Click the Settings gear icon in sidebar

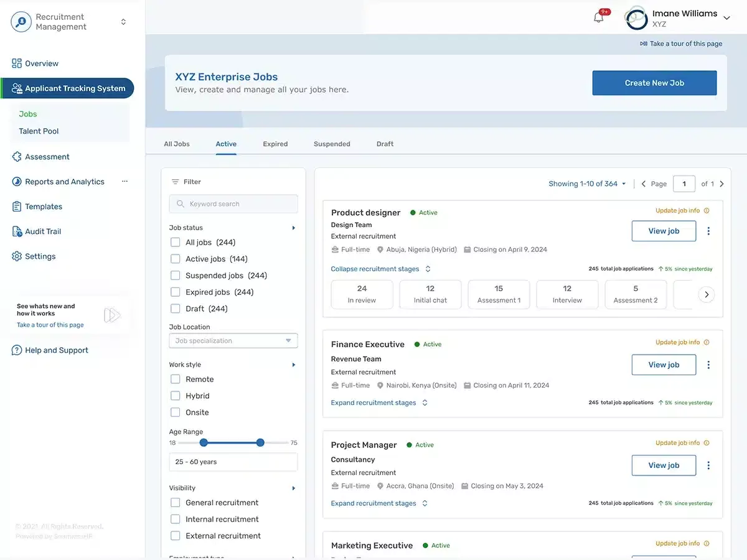17,256
